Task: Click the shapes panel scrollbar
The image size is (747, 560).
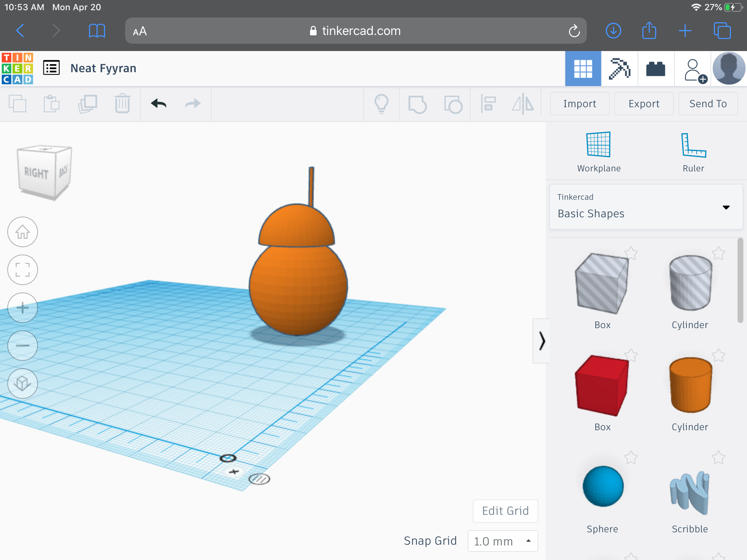Action: [x=740, y=280]
